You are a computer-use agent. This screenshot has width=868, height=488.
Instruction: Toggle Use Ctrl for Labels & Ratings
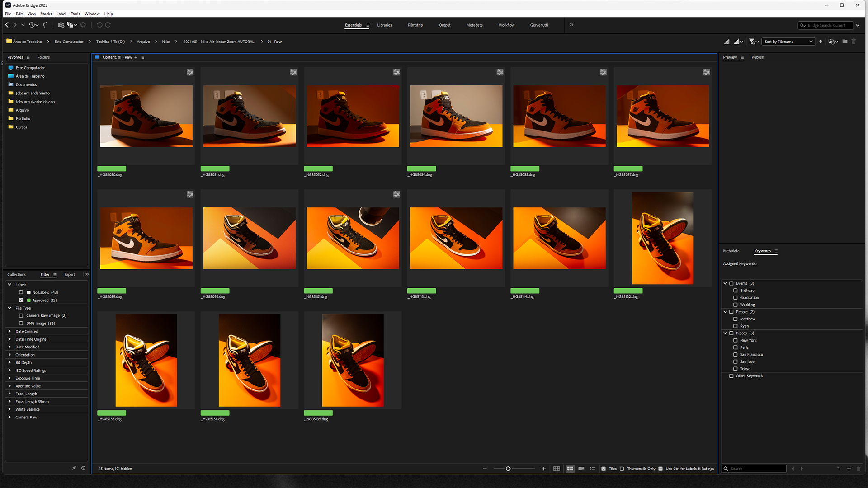click(661, 469)
